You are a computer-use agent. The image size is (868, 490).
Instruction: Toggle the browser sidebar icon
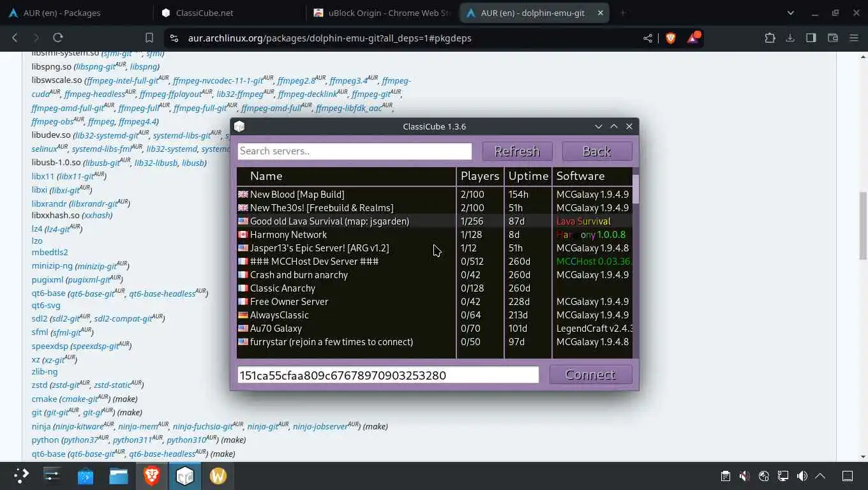pyautogui.click(x=811, y=38)
